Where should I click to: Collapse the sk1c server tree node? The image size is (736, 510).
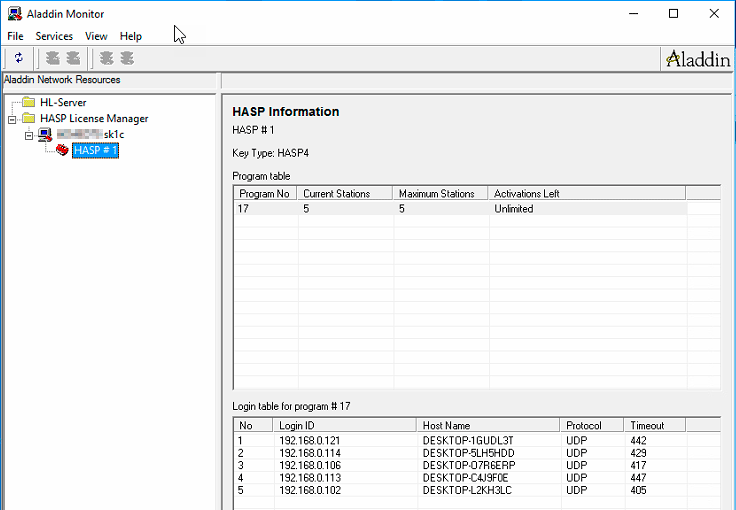click(28, 134)
